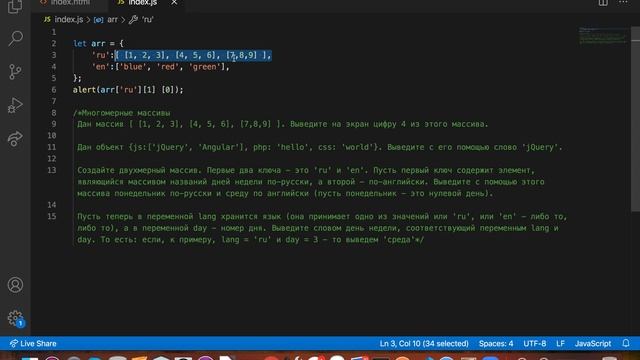This screenshot has width=640, height=360.
Task: Open the Manage gear settings
Action: coord(16,318)
